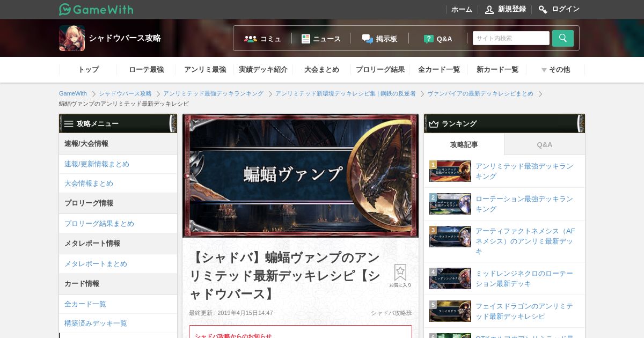The height and width of the screenshot is (338, 644).
Task: Open rank 5 フェイスドラゴン thumbnail
Action: pyautogui.click(x=450, y=311)
